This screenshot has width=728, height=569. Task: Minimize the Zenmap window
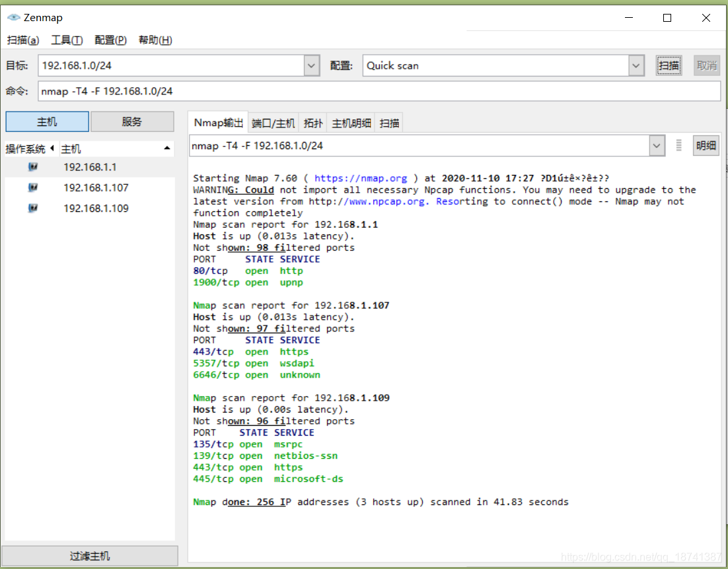(x=629, y=18)
